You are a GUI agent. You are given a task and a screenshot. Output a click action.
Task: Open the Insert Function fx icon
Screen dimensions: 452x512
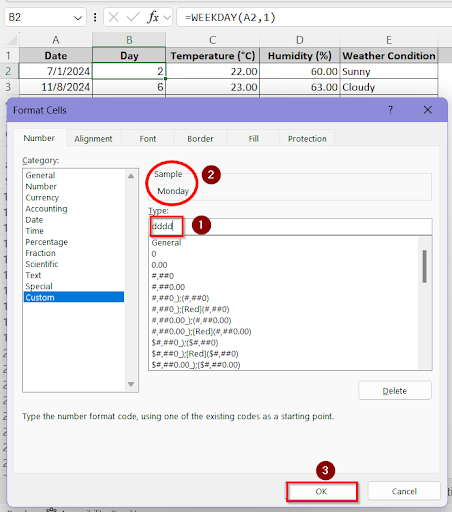[x=153, y=17]
